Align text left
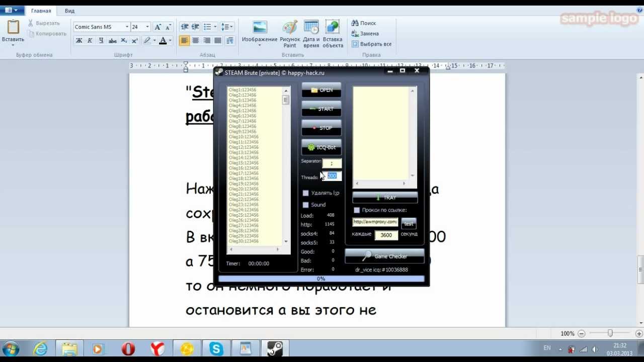This screenshot has width=644, height=362. [x=184, y=41]
